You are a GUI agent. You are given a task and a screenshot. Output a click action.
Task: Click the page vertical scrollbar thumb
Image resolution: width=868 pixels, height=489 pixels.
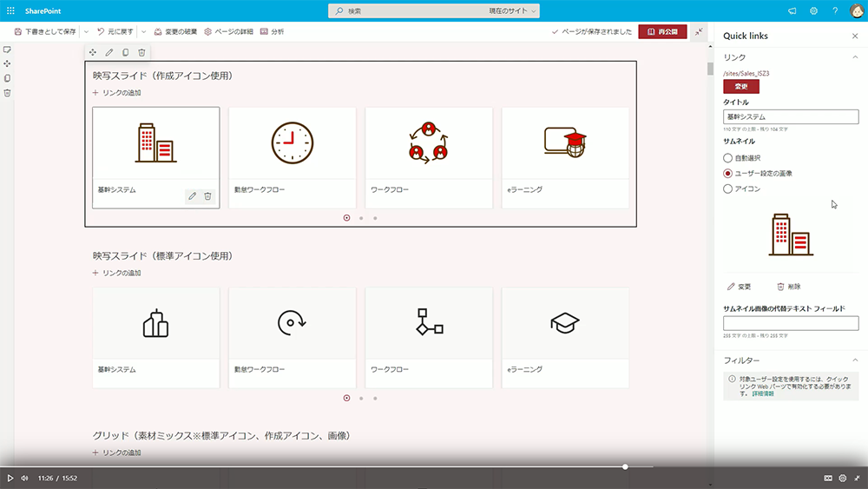point(710,69)
